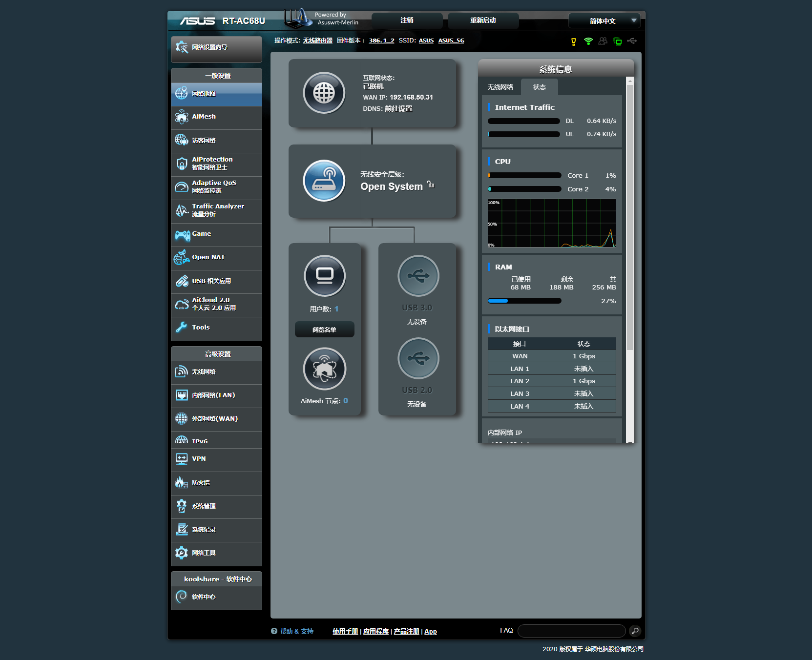Click the client computer monitor icon
This screenshot has width=812, height=660.
(324, 276)
